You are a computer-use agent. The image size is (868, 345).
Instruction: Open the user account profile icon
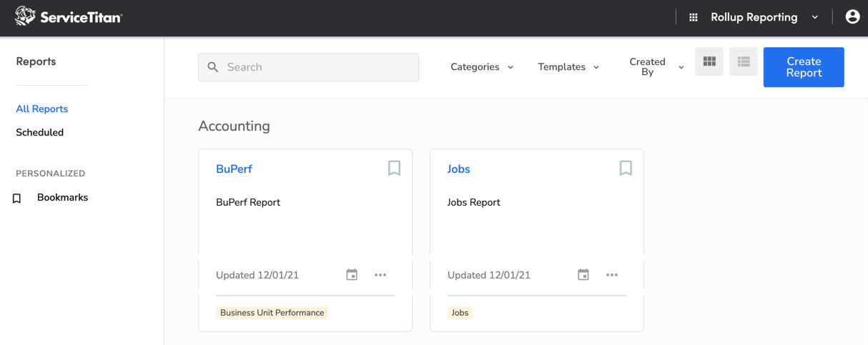point(852,16)
